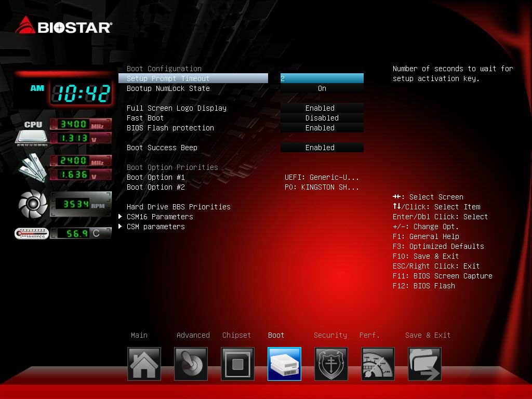
Task: Open the Performance gauge icon
Action: (378, 364)
